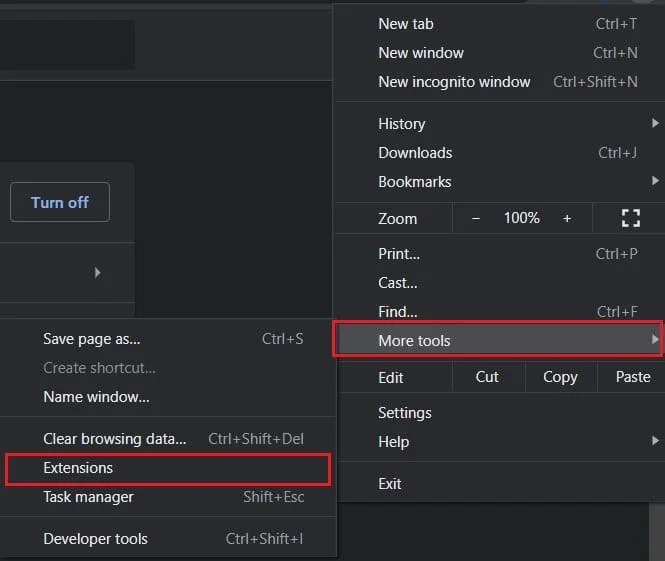Click the zoom out minus button
Viewport: 665px width, 561px height.
[x=476, y=218]
